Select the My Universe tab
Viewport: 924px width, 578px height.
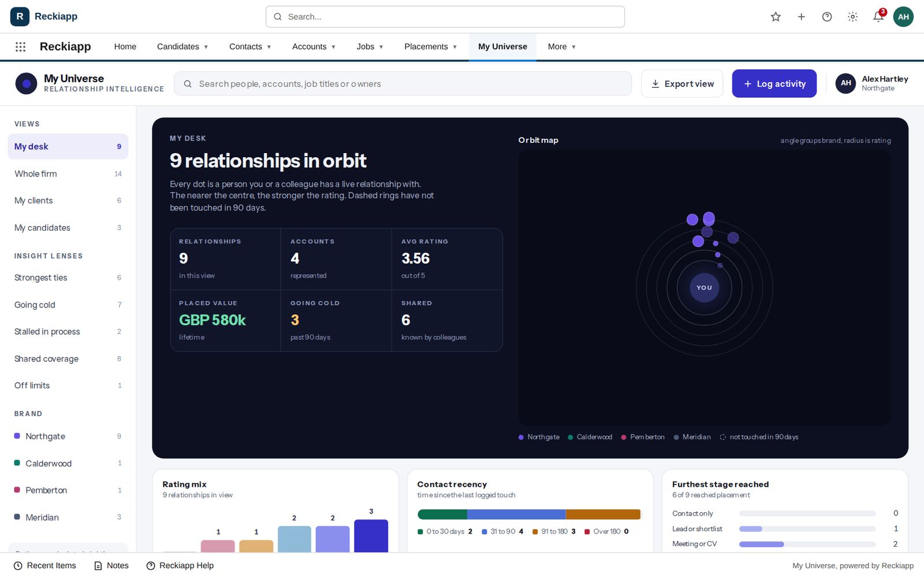click(502, 47)
